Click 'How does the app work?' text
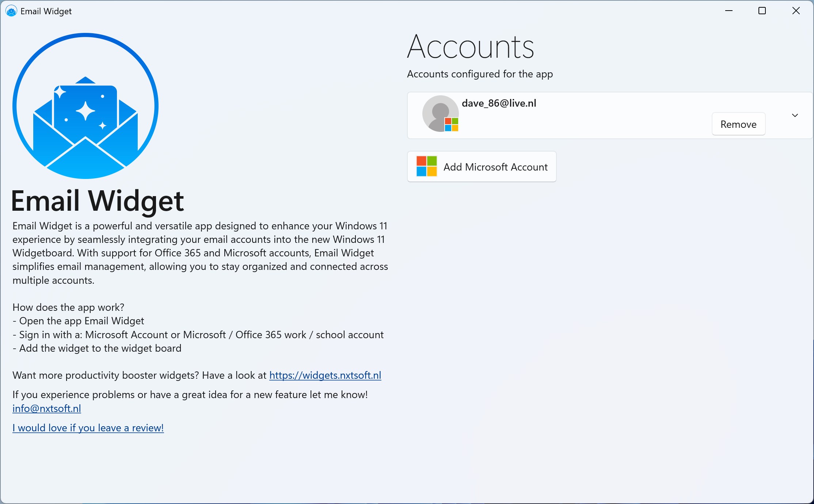Screen dimensions: 814x504 tap(68, 307)
